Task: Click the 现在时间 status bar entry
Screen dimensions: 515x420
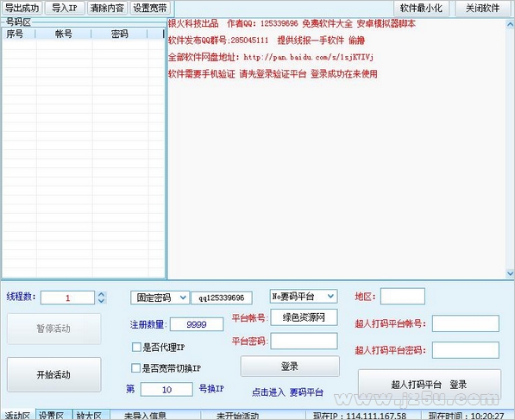Action: coord(466,416)
